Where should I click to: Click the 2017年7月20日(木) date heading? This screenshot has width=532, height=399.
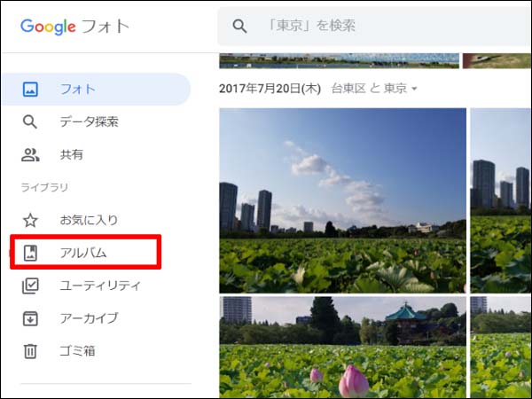tap(270, 89)
